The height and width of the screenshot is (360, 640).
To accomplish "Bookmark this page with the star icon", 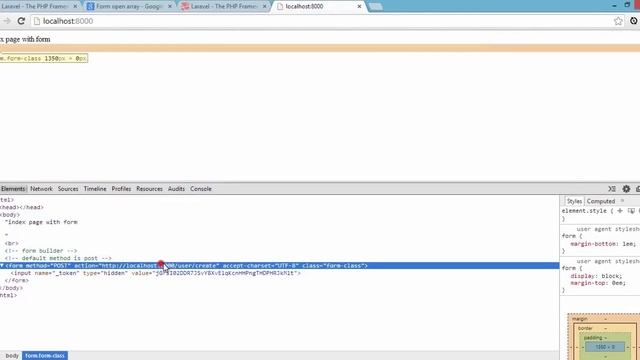I will [x=618, y=21].
